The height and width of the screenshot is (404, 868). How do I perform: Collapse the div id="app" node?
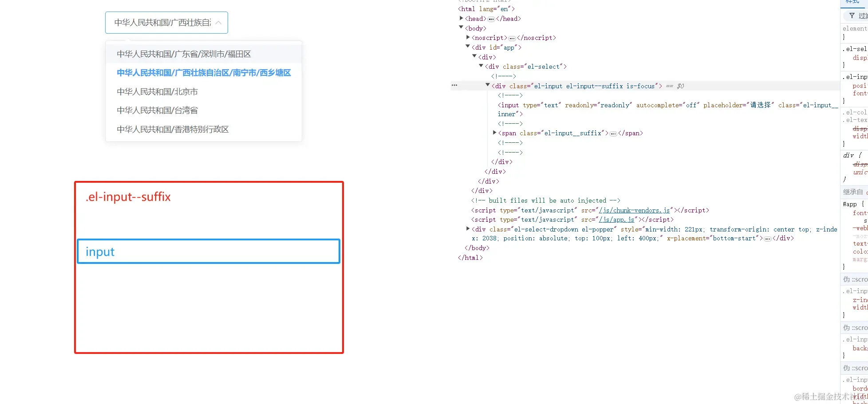click(468, 47)
